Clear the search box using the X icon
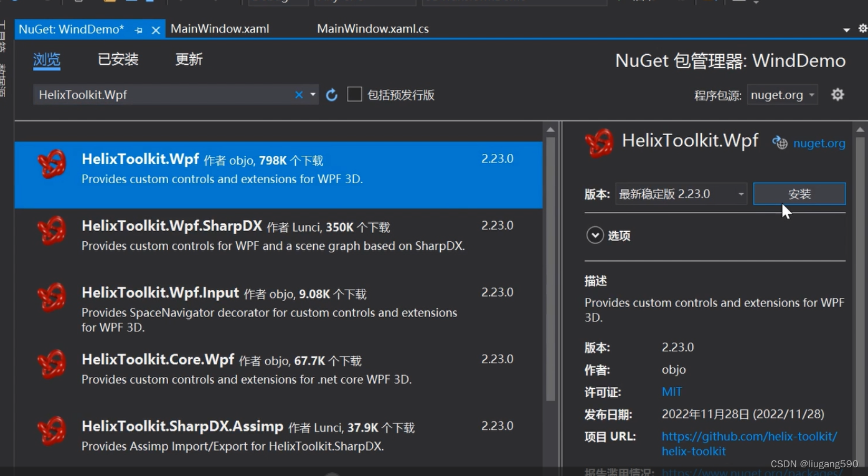 coord(298,93)
